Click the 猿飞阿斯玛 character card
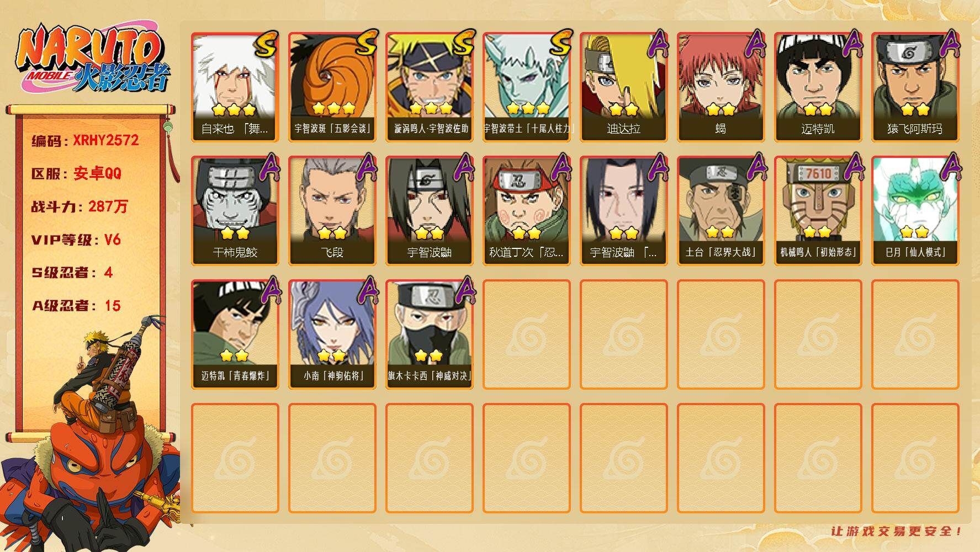Viewport: 980px width, 552px height. pos(915,87)
